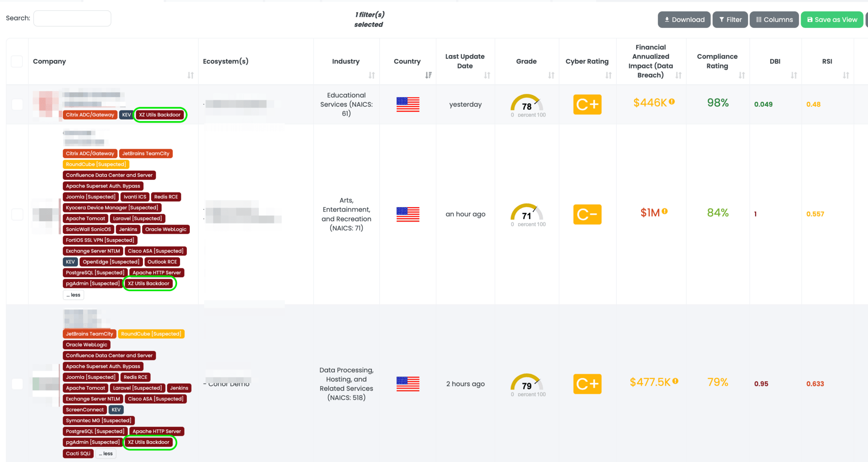Click inside the Search input field
This screenshot has height=462, width=868.
[72, 18]
